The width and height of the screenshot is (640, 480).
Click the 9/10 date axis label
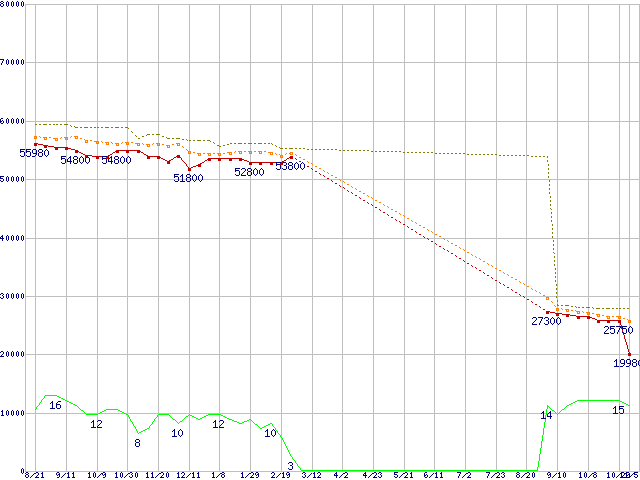[x=555, y=475]
